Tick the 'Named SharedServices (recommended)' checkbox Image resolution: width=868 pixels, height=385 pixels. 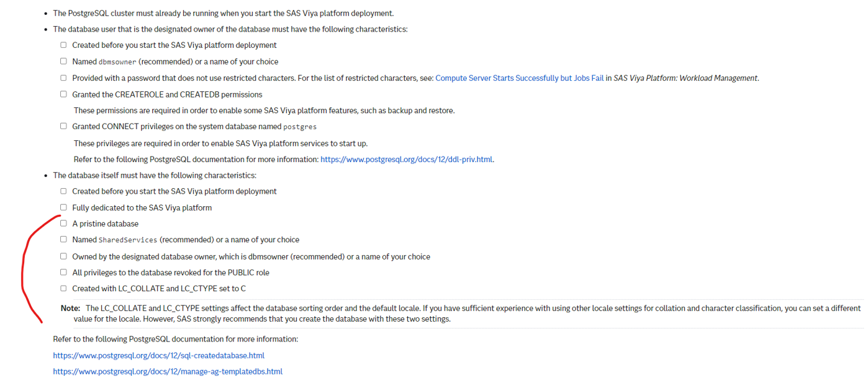[x=63, y=240]
